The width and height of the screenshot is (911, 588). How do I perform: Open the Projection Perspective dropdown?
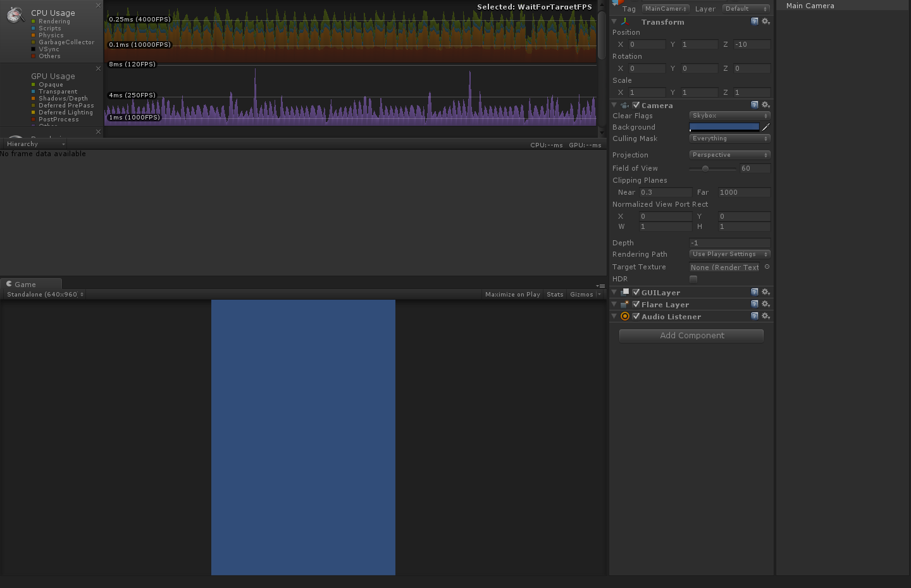pyautogui.click(x=729, y=155)
